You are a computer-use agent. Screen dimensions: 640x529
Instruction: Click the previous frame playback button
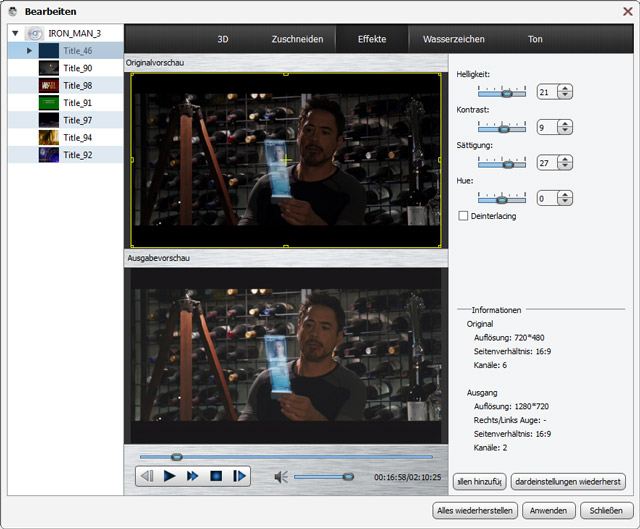click(147, 476)
